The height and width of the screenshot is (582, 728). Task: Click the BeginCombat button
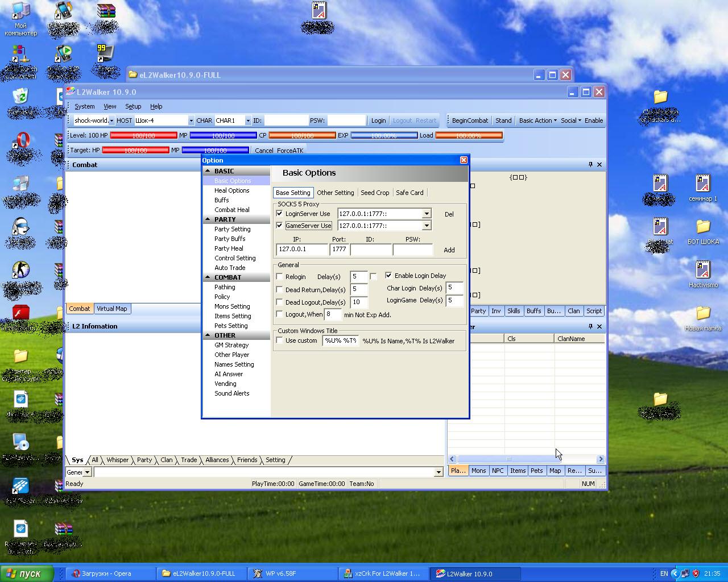coord(470,120)
